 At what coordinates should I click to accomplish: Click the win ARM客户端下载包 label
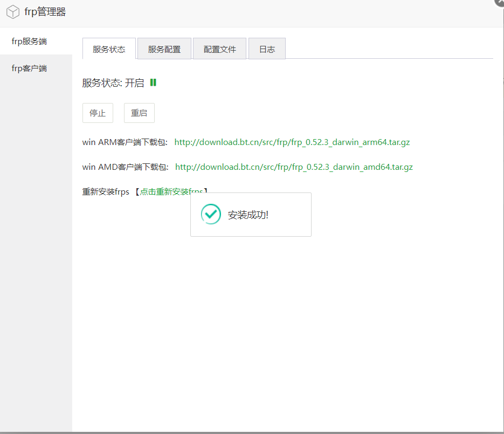[x=125, y=142]
